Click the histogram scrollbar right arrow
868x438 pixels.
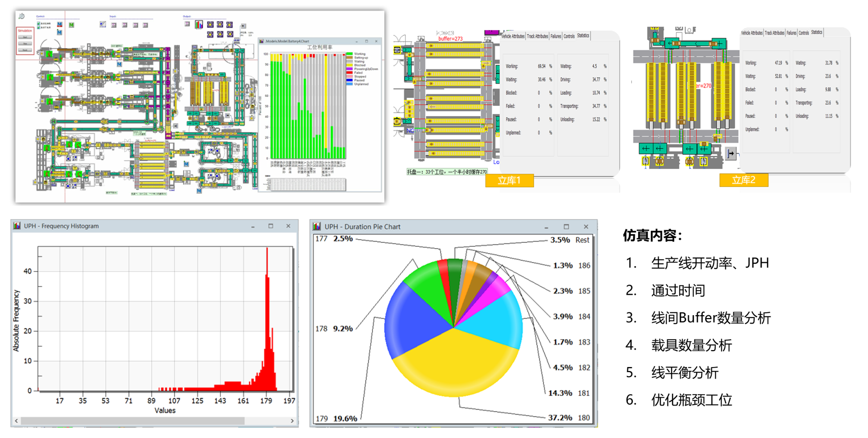pos(292,421)
